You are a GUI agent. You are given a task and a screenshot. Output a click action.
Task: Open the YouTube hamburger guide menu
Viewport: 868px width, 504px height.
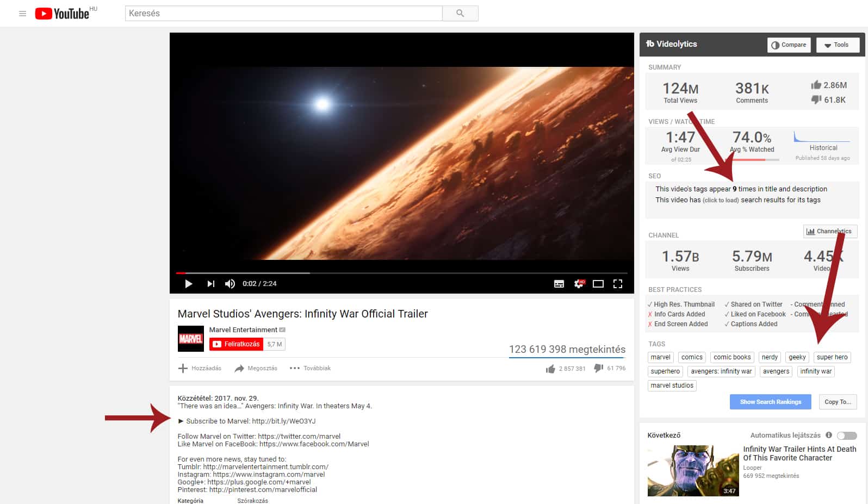tap(22, 14)
